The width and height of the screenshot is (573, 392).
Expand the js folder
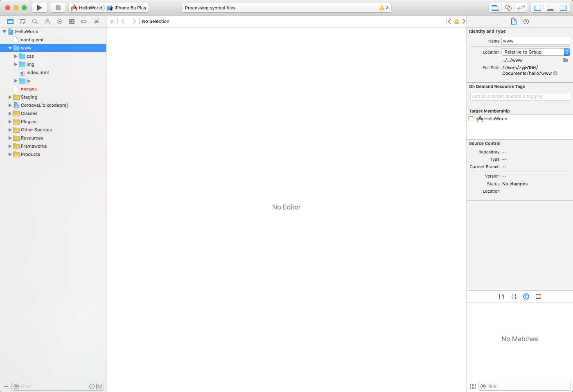pyautogui.click(x=16, y=81)
